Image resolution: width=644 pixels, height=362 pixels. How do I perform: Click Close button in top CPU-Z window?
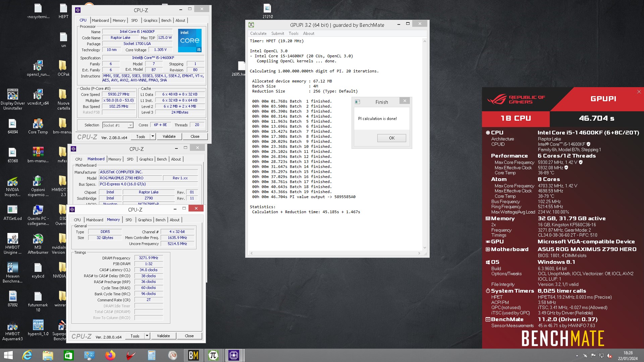tap(195, 136)
